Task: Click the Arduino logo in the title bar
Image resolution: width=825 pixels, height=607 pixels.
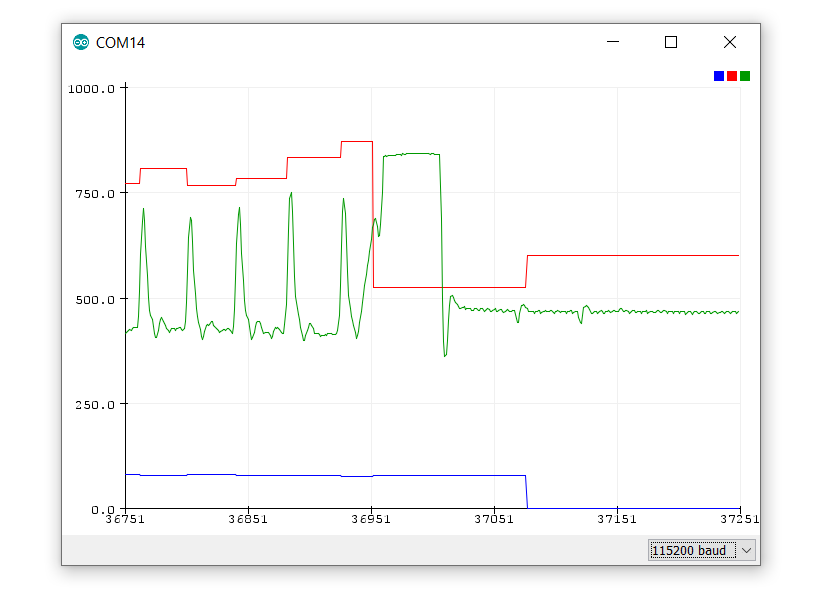Action: [80, 42]
